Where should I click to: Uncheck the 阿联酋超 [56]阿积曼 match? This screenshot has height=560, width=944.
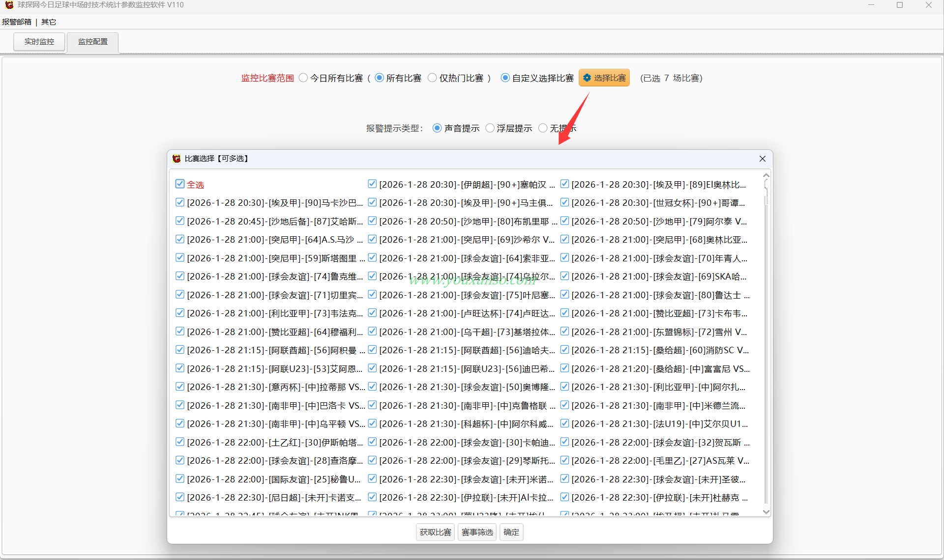(x=180, y=350)
